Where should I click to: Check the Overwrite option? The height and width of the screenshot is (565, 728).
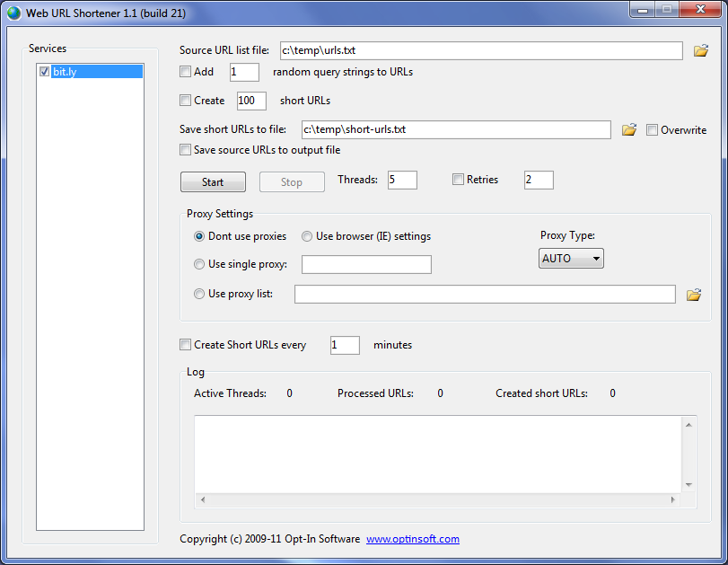pyautogui.click(x=652, y=130)
